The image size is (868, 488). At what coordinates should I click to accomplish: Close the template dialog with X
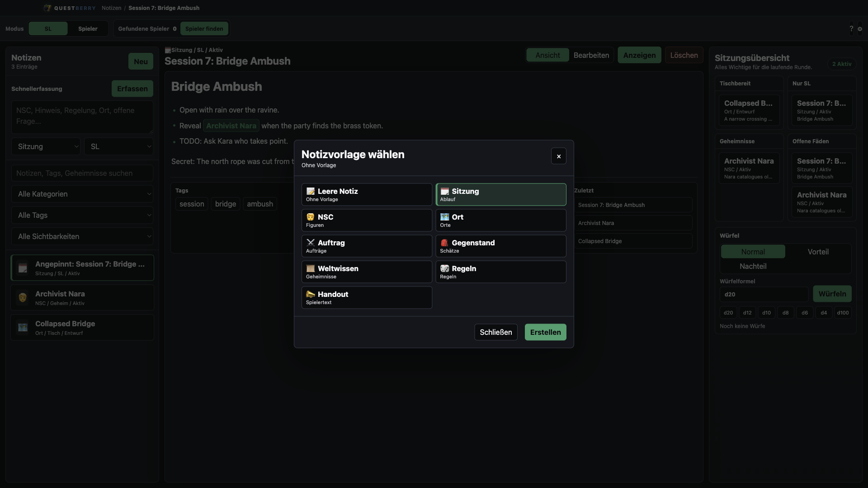[559, 156]
